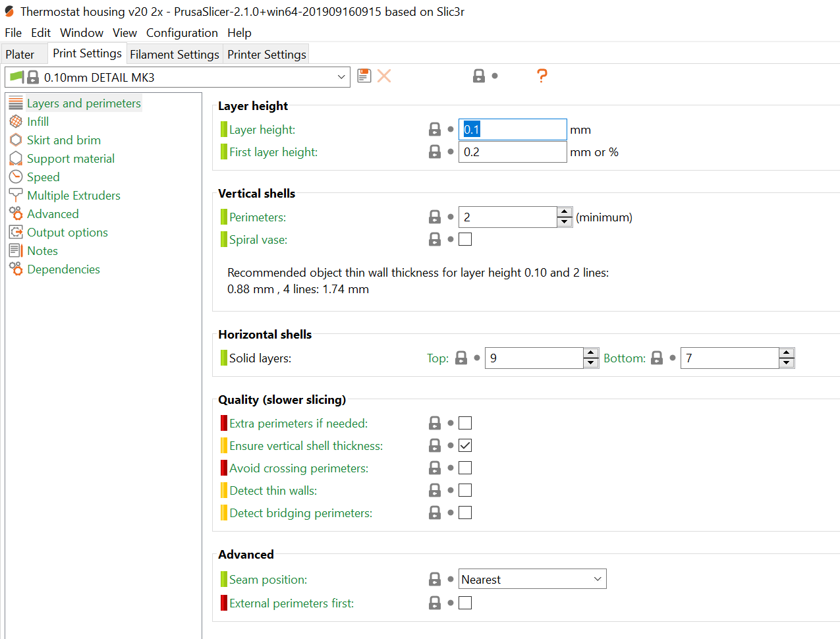Viewport: 840px width, 639px height.
Task: Enable the Spiral vase checkbox
Action: 465,240
